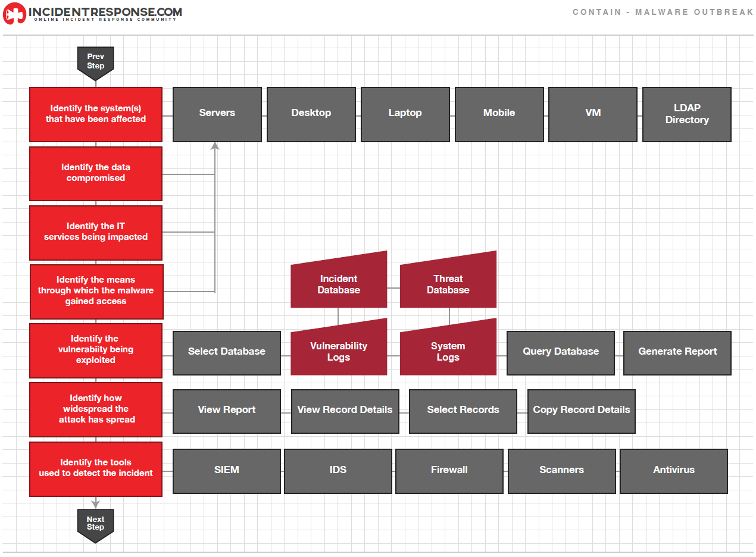Select the SIEM tool box
The image size is (756, 557).
tap(227, 471)
